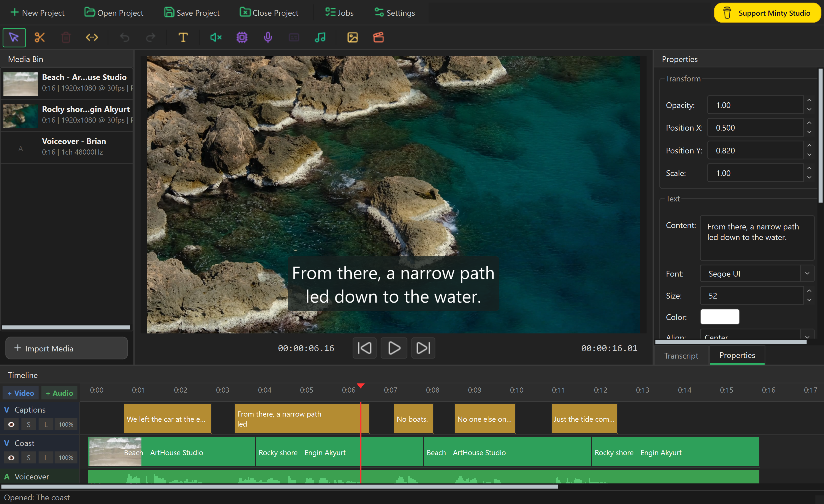
Task: Click Support Minty Studio button
Action: [767, 13]
